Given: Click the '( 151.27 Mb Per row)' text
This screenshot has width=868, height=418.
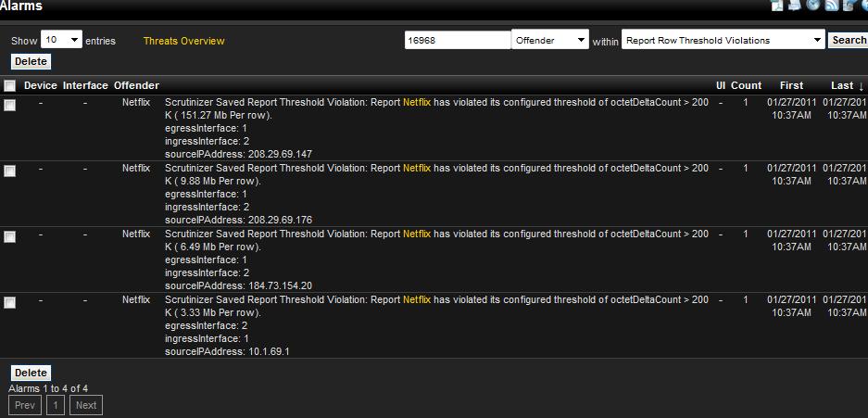Looking at the screenshot, I should 223,116.
